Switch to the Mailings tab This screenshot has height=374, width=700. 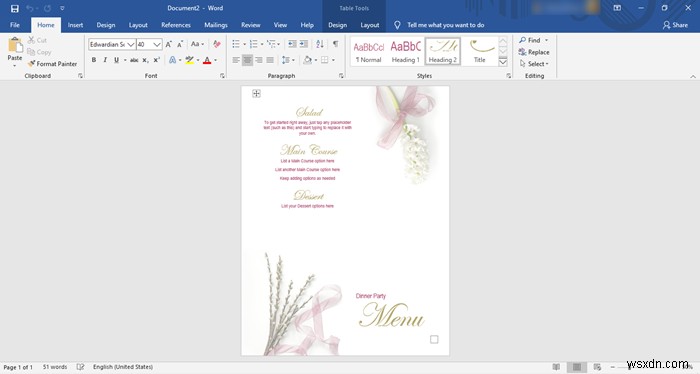(x=216, y=25)
